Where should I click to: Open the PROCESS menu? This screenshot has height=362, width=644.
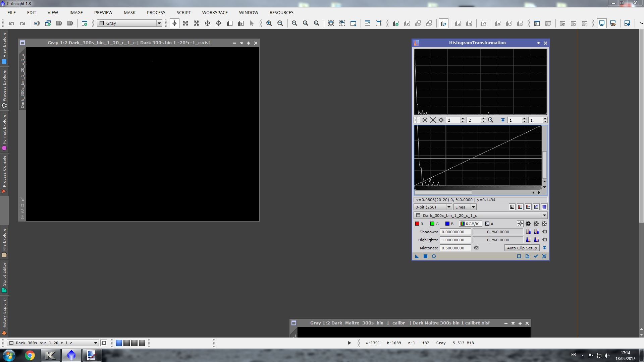pos(156,12)
